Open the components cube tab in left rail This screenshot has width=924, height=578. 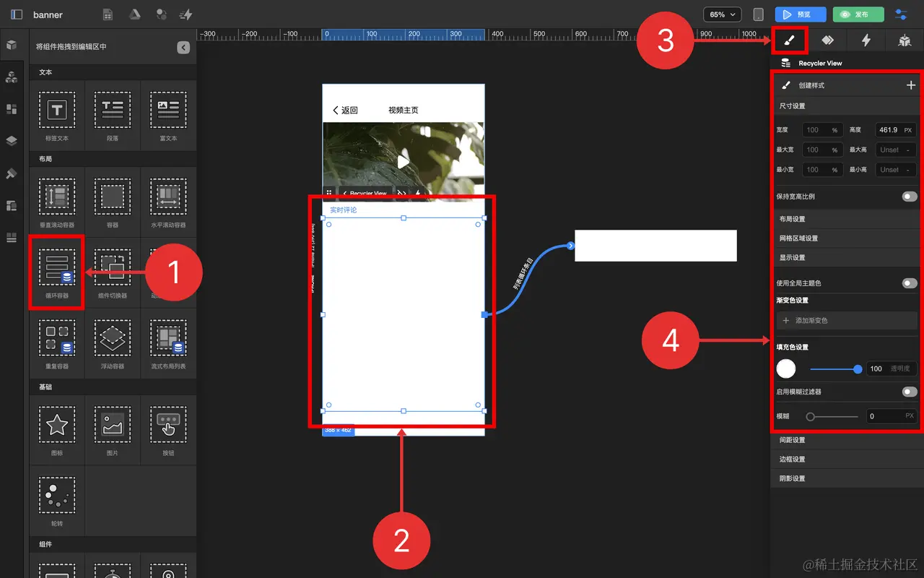12,46
